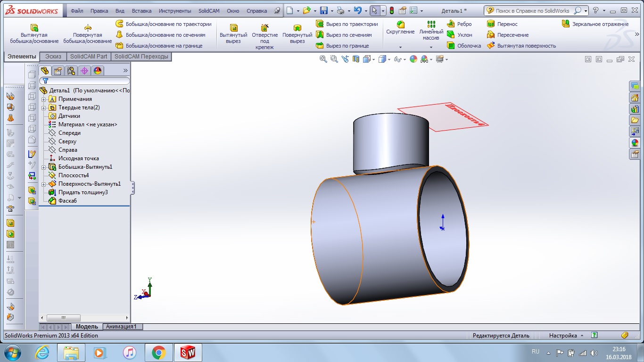Select the Спереди plane in tree
Viewport: 644px width, 362px height.
65,133
